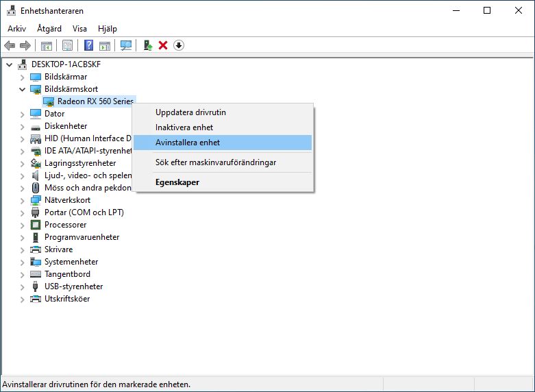Open the Arkiv menu
The height and width of the screenshot is (392, 535).
[x=16, y=29]
